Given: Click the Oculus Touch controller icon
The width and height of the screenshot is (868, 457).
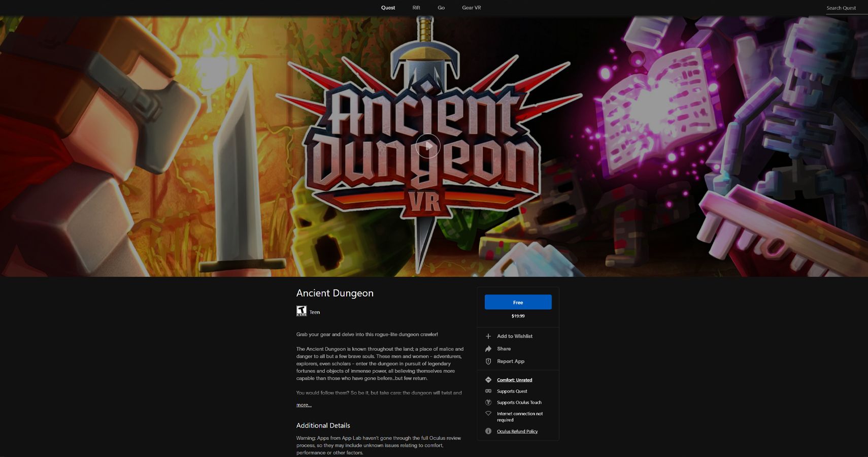Looking at the screenshot, I should pyautogui.click(x=488, y=402).
